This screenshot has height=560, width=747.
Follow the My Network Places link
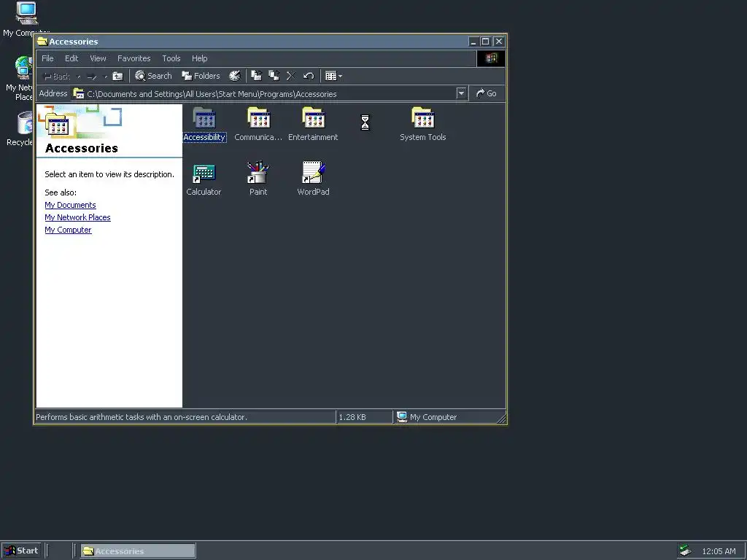pos(77,217)
